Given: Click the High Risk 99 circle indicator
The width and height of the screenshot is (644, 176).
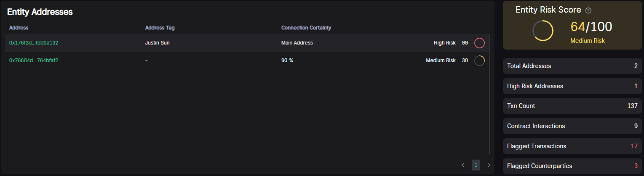Looking at the screenshot, I should [479, 43].
